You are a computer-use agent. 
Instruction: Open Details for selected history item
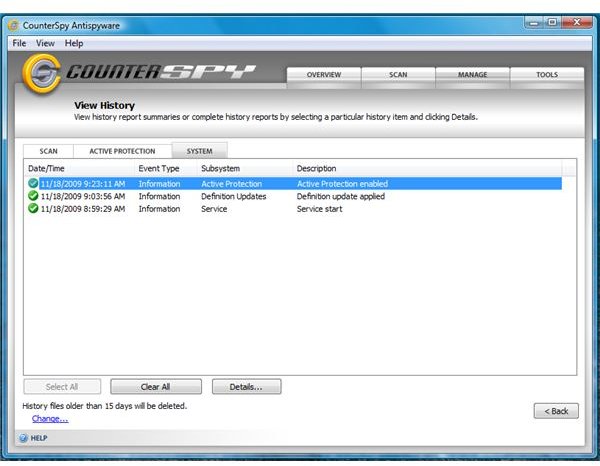[x=246, y=387]
